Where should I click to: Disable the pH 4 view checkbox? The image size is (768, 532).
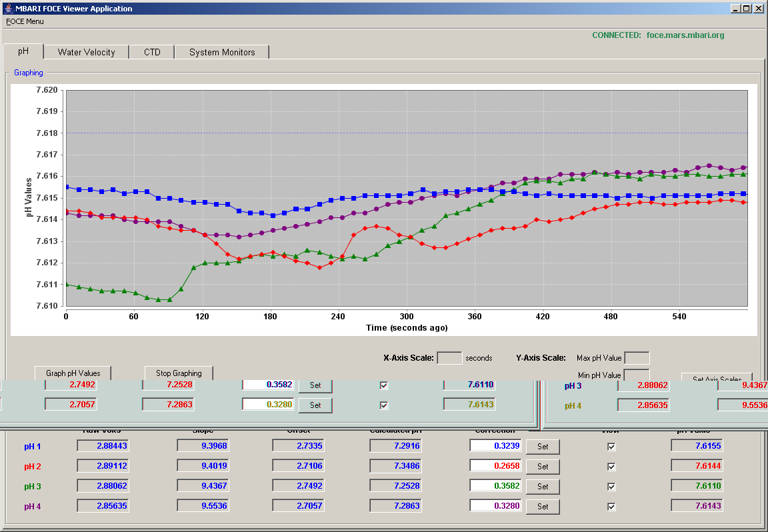coord(611,507)
